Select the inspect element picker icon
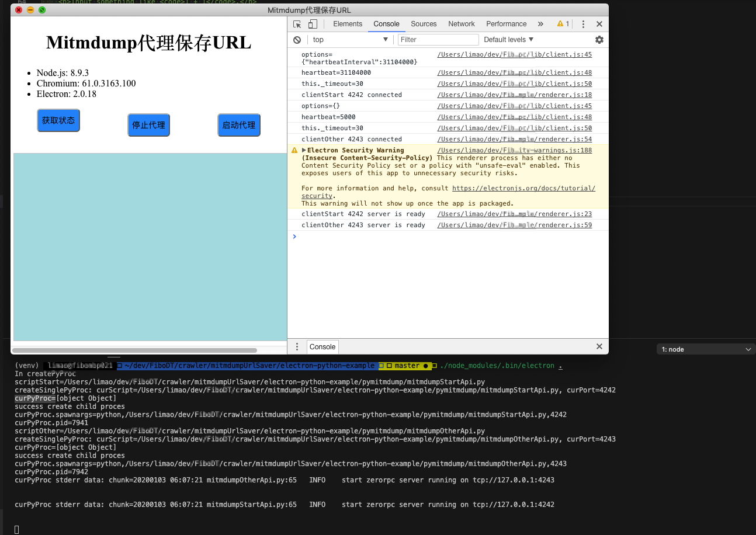 (x=297, y=24)
